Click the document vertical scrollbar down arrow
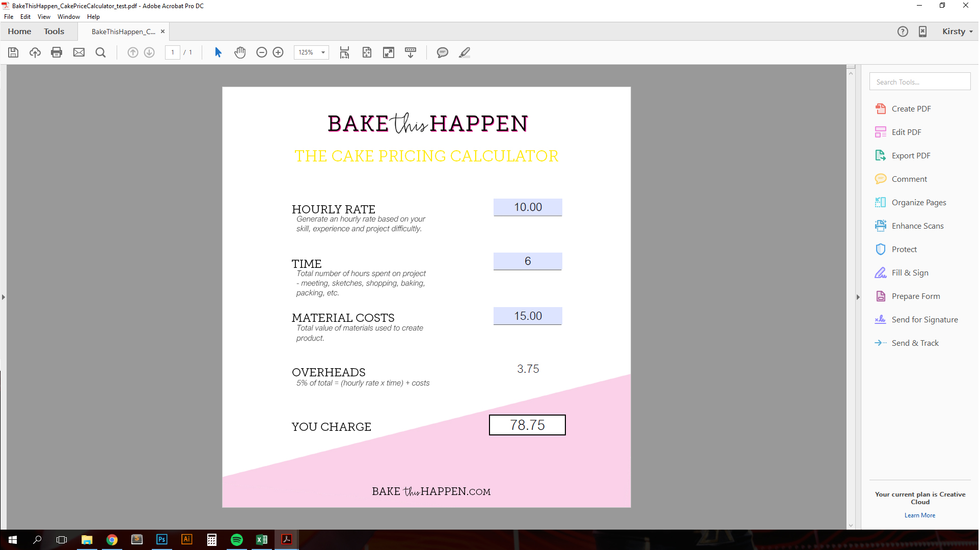This screenshot has width=980, height=550. (x=851, y=526)
